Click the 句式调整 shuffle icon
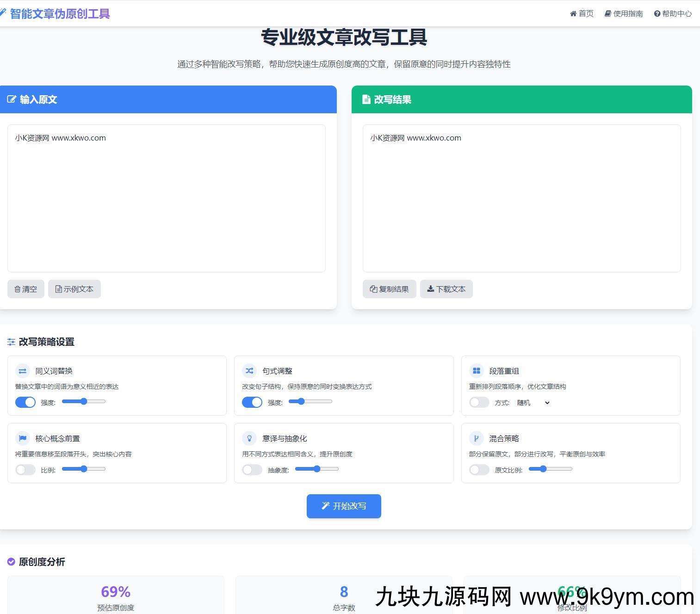Screen dimensions: 700x614 pyautogui.click(x=249, y=370)
